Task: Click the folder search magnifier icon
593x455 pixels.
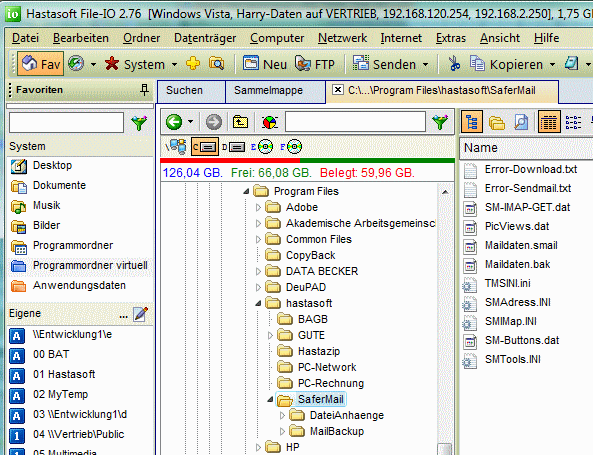Action: (217, 63)
